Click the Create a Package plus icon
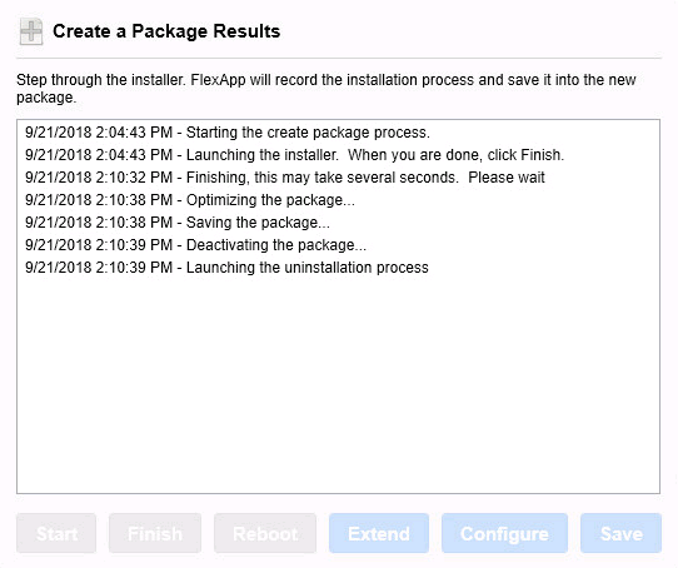The image size is (678, 568). [31, 32]
